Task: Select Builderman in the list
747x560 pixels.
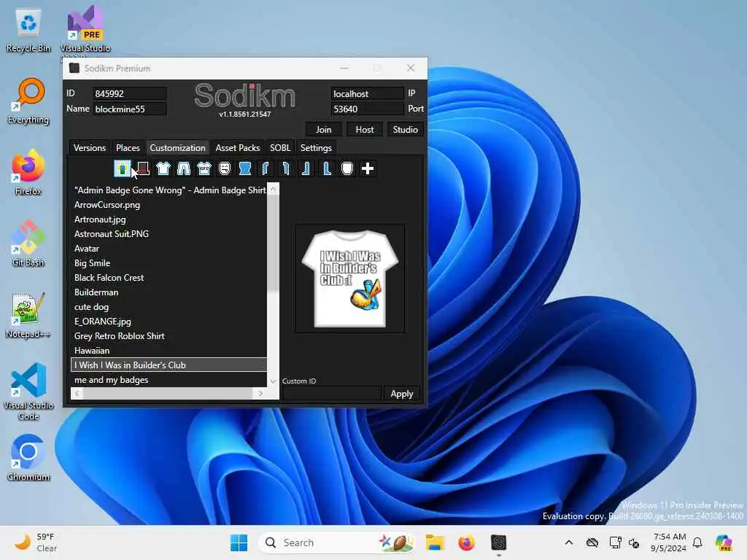Action: tap(169, 292)
